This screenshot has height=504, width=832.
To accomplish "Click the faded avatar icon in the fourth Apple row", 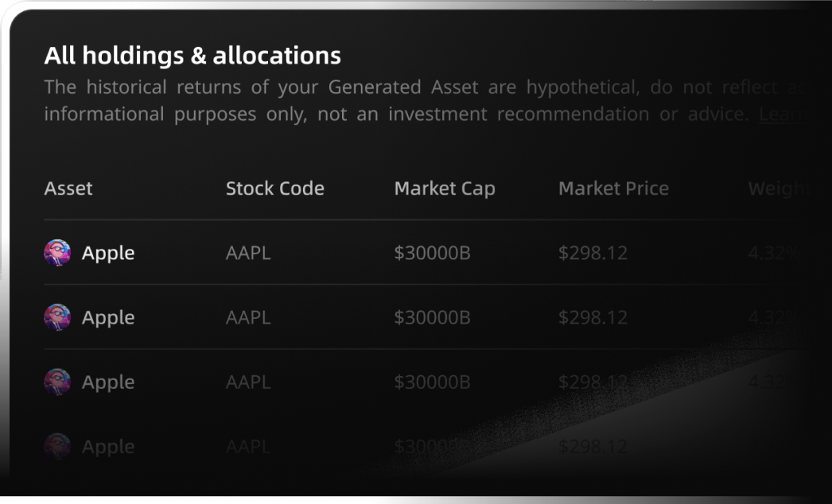I will [57, 446].
